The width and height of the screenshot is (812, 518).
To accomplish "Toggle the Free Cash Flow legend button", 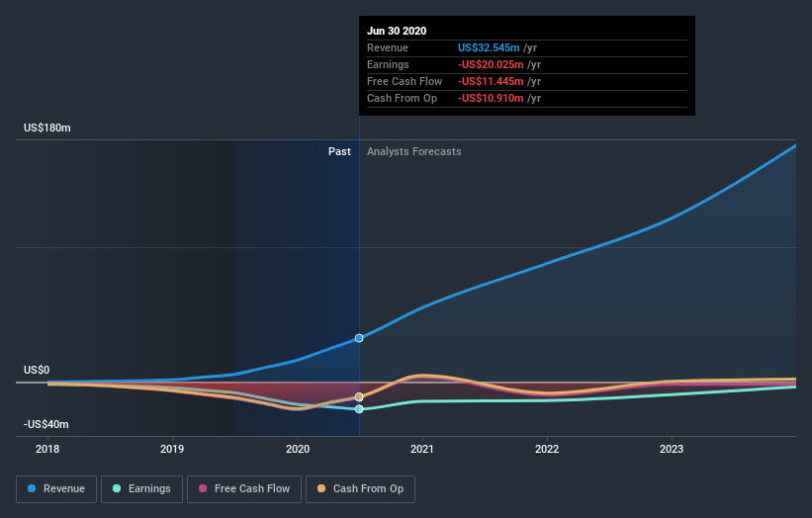I will click(244, 489).
